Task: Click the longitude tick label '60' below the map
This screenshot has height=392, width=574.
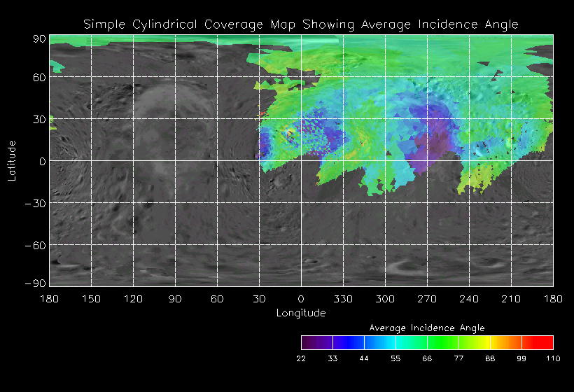Action: 217,299
